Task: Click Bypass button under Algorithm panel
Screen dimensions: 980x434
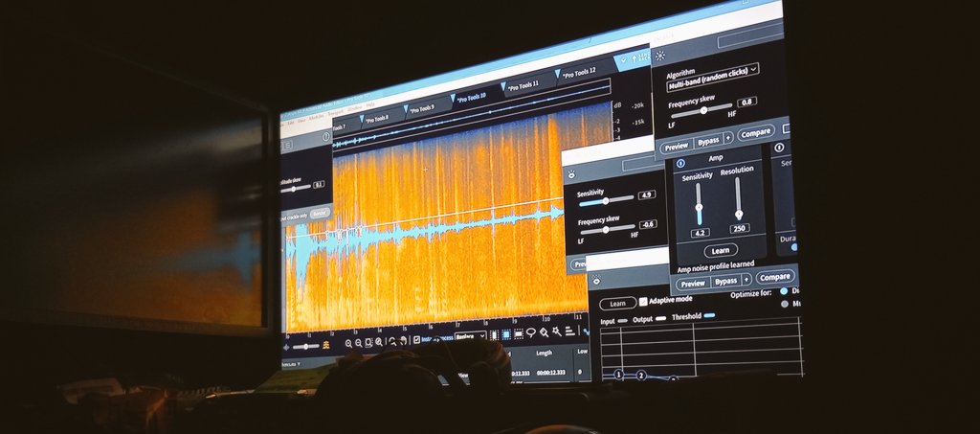Action: (709, 142)
